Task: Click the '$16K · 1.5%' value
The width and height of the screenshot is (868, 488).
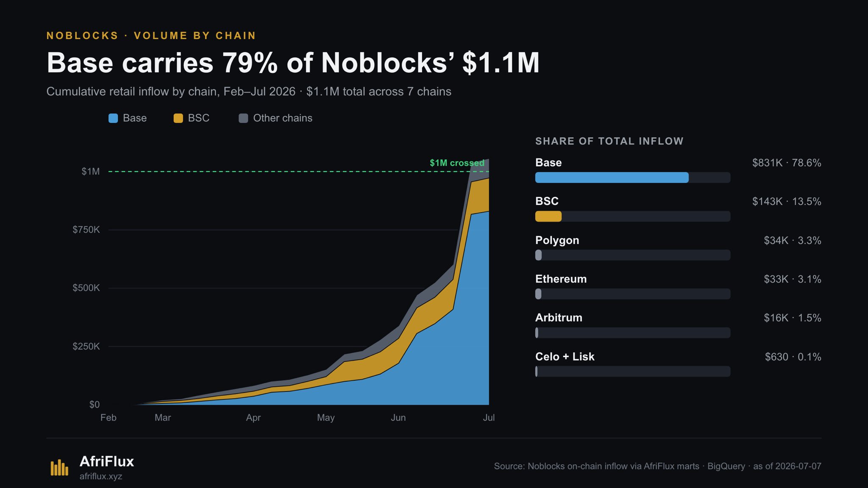Action: click(x=793, y=318)
